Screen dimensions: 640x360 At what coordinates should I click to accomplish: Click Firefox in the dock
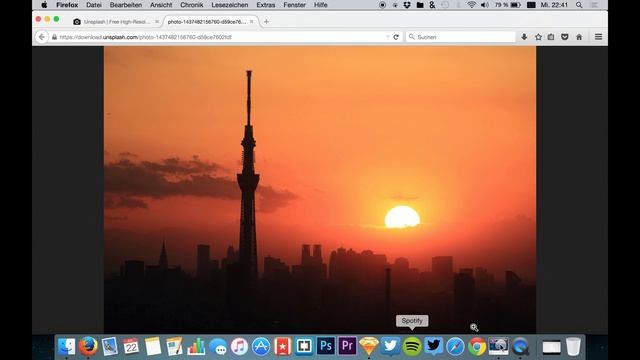(x=88, y=347)
